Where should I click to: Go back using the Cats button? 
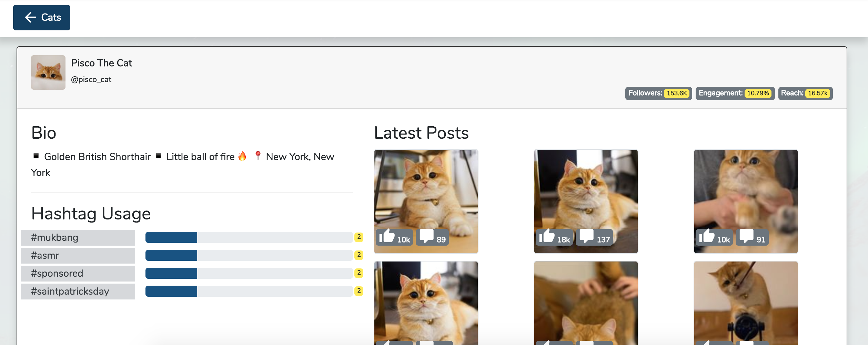click(x=42, y=18)
